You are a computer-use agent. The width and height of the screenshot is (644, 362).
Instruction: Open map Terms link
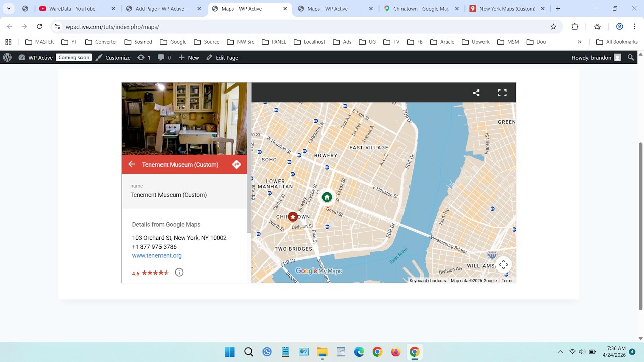coord(507,281)
